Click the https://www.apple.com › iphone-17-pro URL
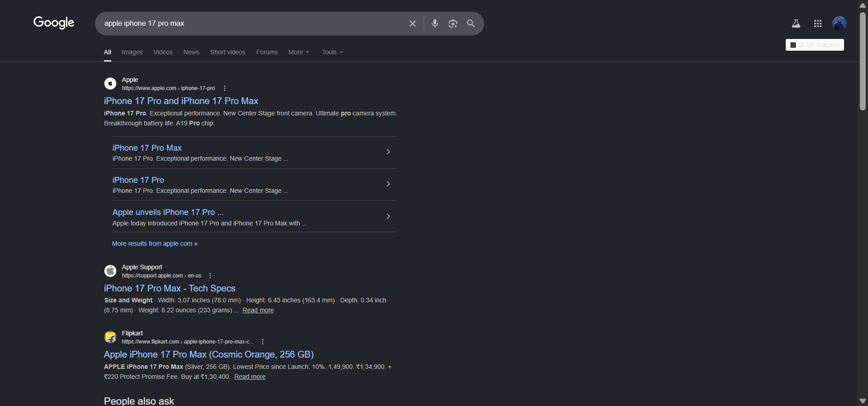 168,88
